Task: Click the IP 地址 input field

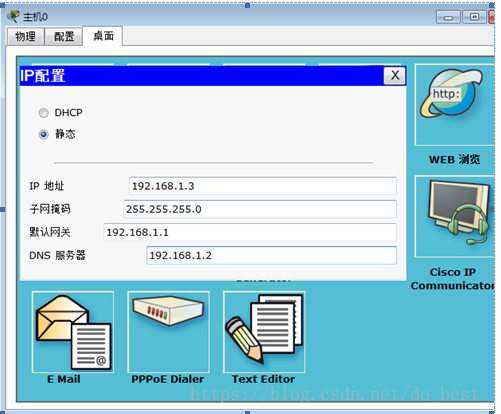Action: click(263, 186)
